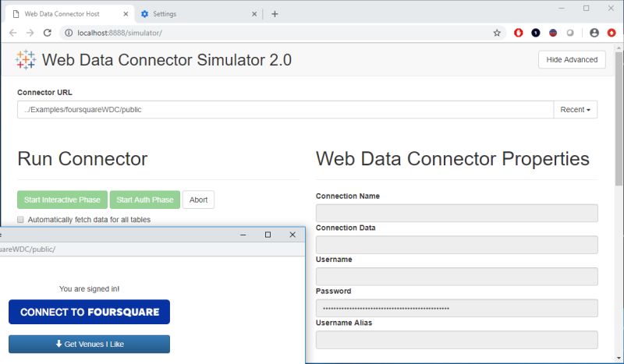Click Start Auth Phase button

145,200
